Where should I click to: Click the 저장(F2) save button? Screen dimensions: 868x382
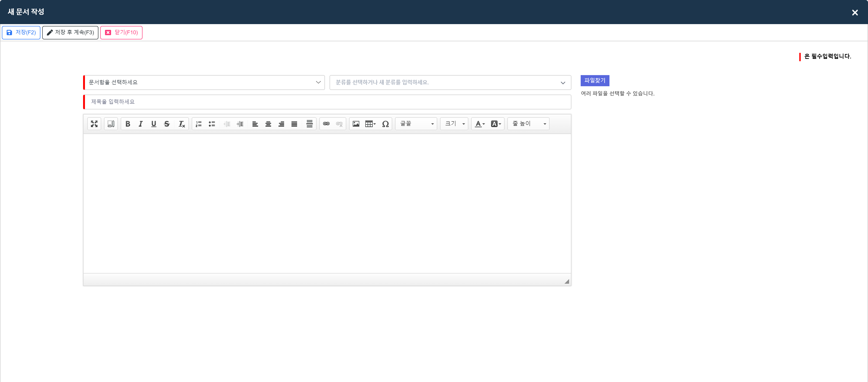tap(21, 33)
